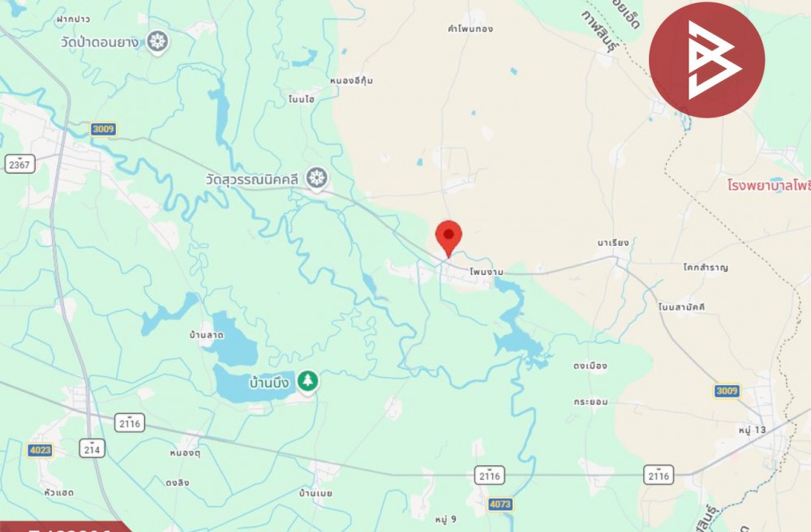Click the บ้านบึง green park icon
811x532 pixels.
[307, 381]
